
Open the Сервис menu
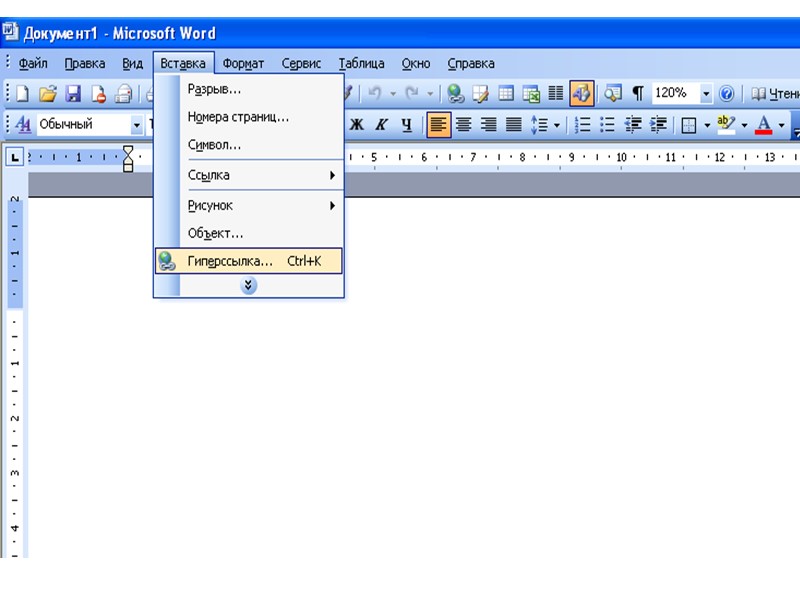[x=302, y=64]
